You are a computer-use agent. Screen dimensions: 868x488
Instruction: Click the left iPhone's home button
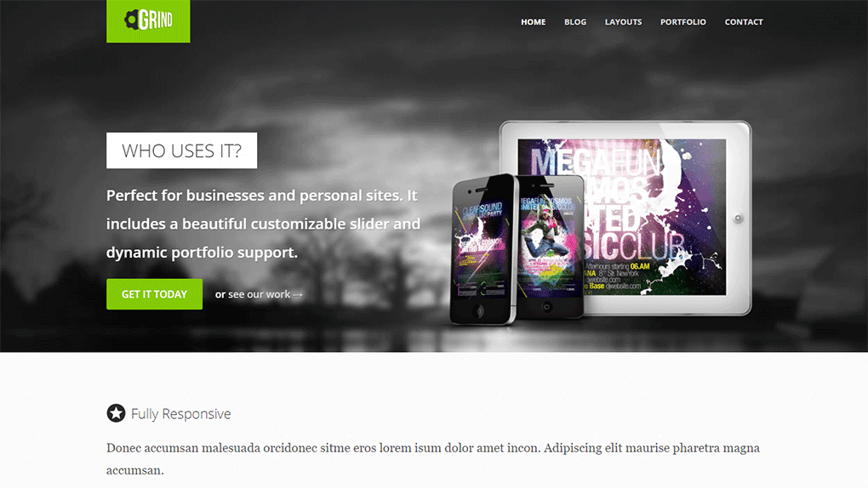point(479,311)
